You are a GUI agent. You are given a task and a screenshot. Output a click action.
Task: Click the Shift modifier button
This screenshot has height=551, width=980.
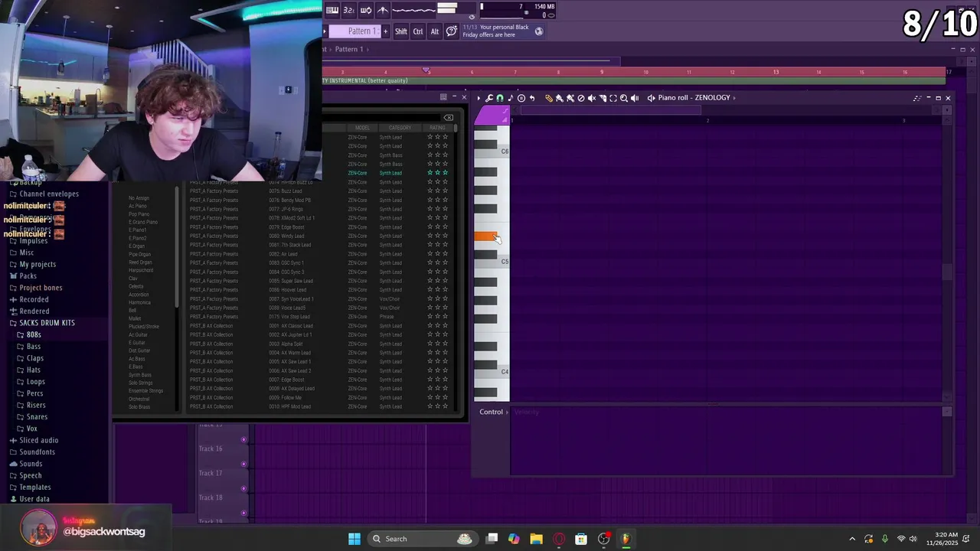(401, 31)
